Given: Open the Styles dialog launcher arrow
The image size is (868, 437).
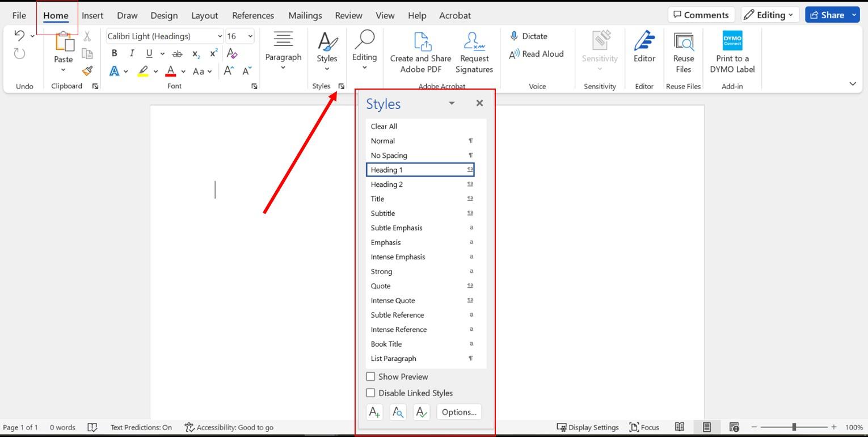Looking at the screenshot, I should [x=342, y=86].
